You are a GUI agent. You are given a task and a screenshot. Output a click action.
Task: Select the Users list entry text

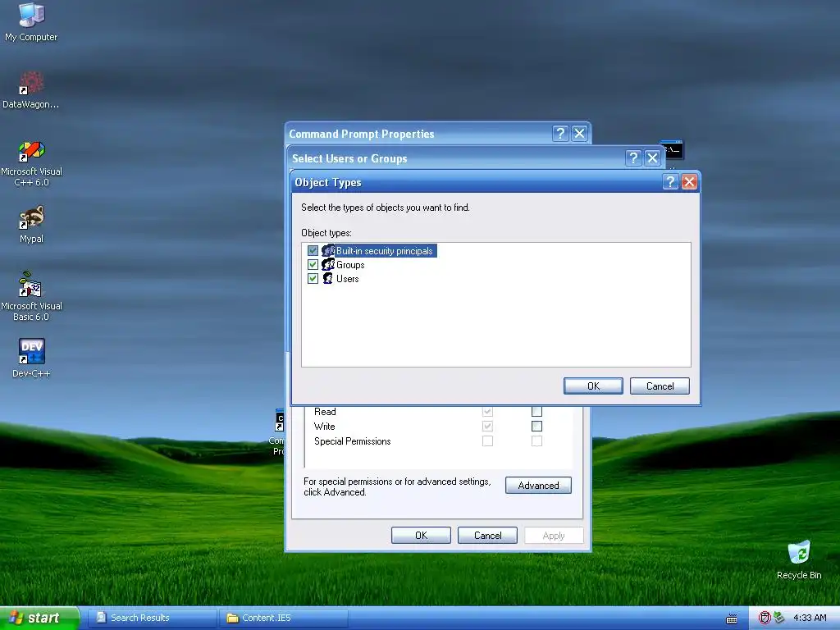[x=348, y=279]
